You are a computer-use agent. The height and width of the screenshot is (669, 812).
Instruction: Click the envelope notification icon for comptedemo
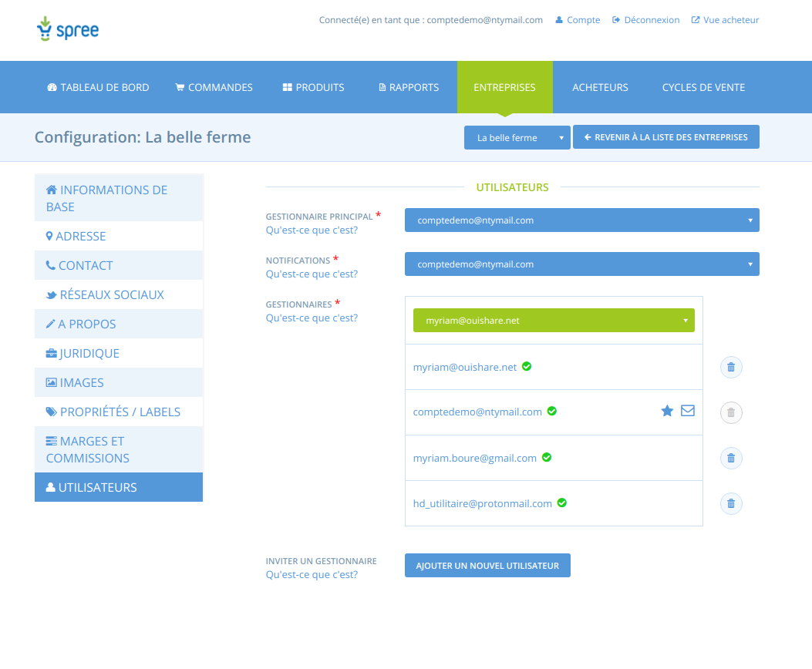tap(688, 411)
